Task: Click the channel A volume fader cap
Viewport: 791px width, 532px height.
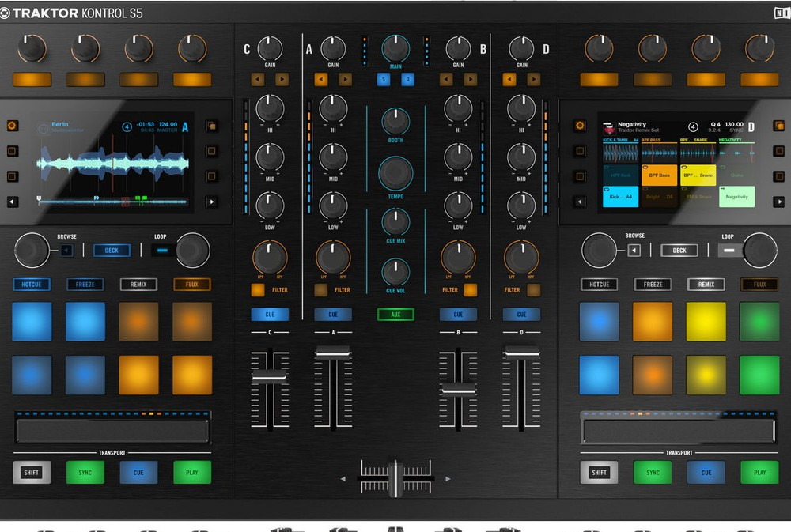Action: point(333,352)
